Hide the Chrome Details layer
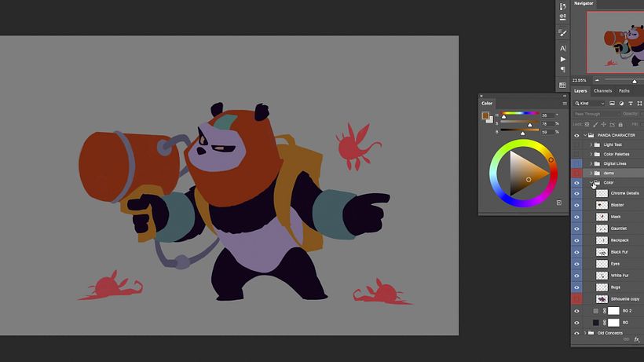644x362 pixels. click(x=576, y=193)
